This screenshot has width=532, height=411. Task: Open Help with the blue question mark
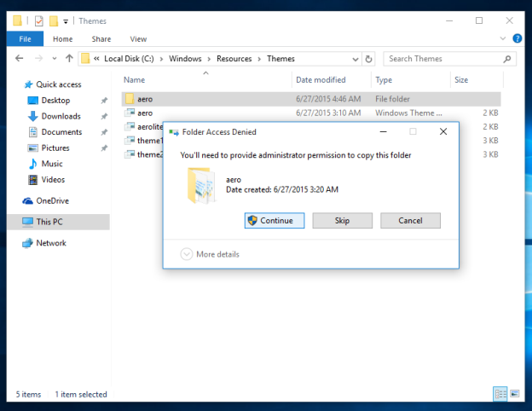(517, 38)
